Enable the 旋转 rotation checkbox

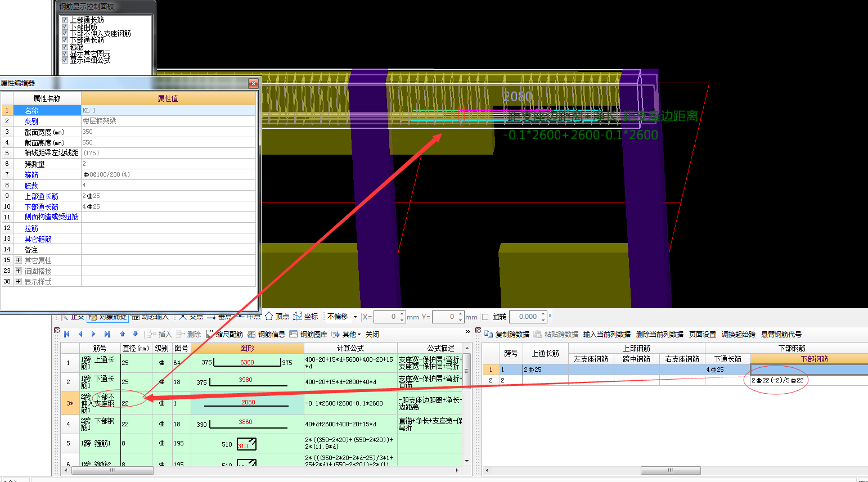point(485,317)
